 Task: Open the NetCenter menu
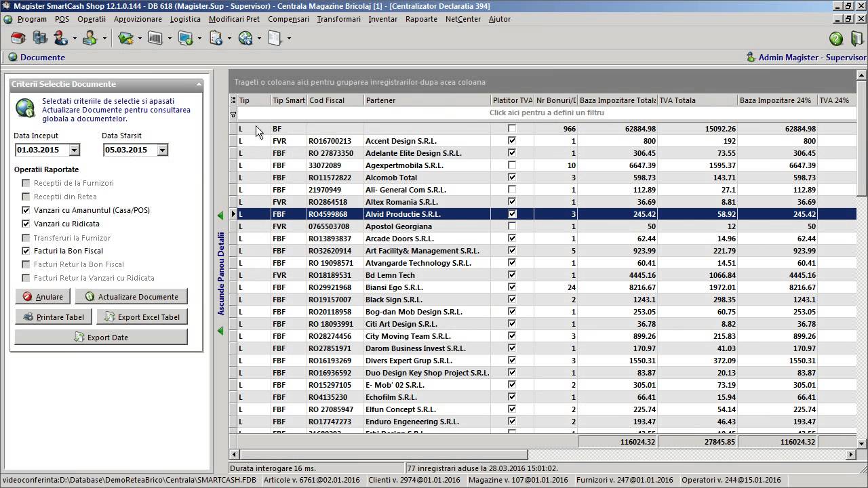coord(463,19)
